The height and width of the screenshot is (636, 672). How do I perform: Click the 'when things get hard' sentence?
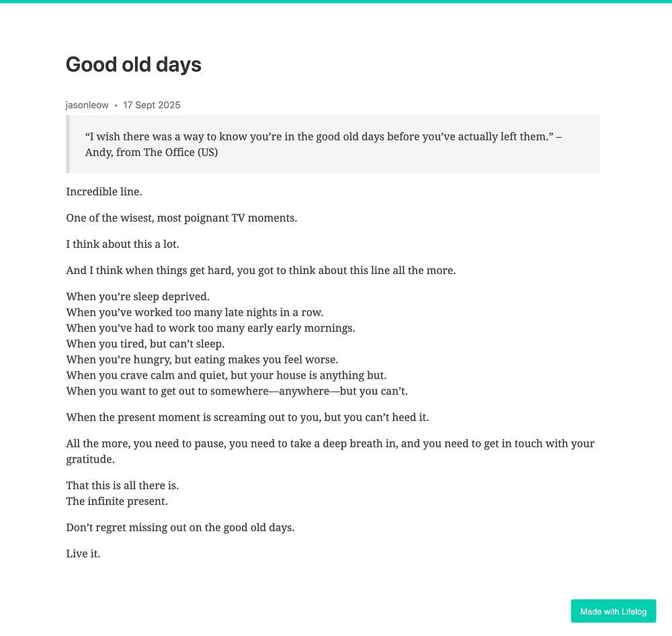[261, 271]
